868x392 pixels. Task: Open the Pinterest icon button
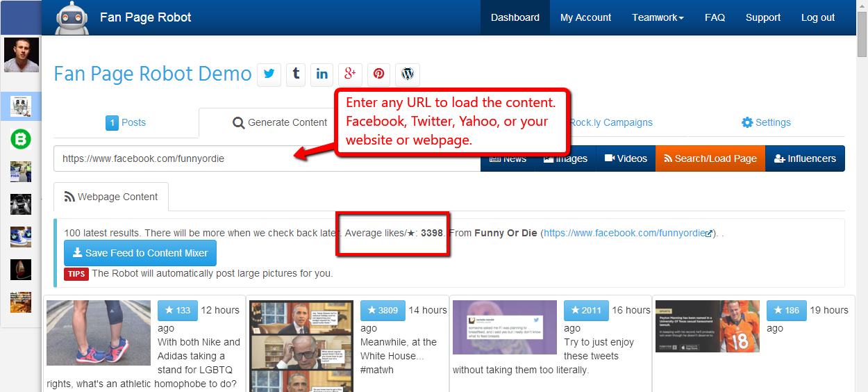378,74
